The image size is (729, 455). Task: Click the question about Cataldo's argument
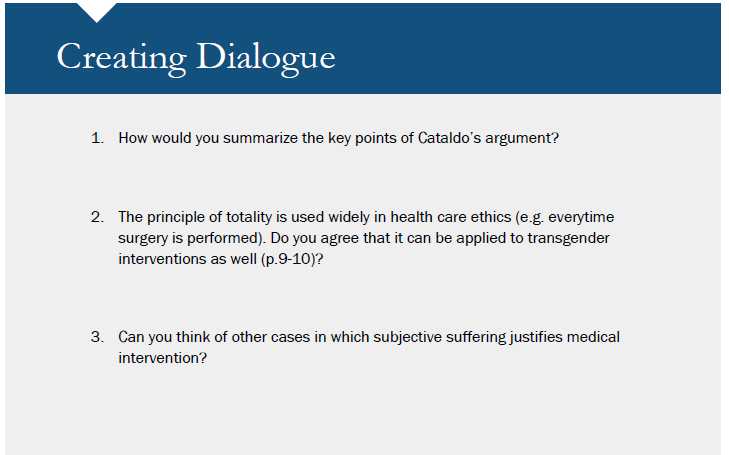338,137
